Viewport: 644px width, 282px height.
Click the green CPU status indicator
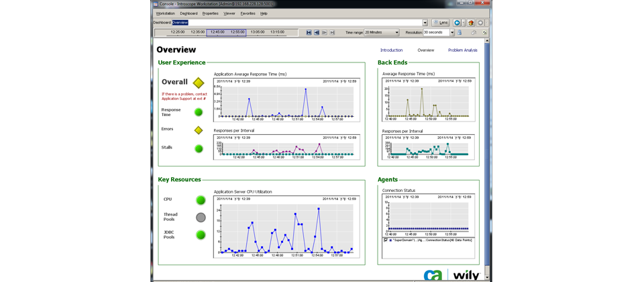click(201, 199)
